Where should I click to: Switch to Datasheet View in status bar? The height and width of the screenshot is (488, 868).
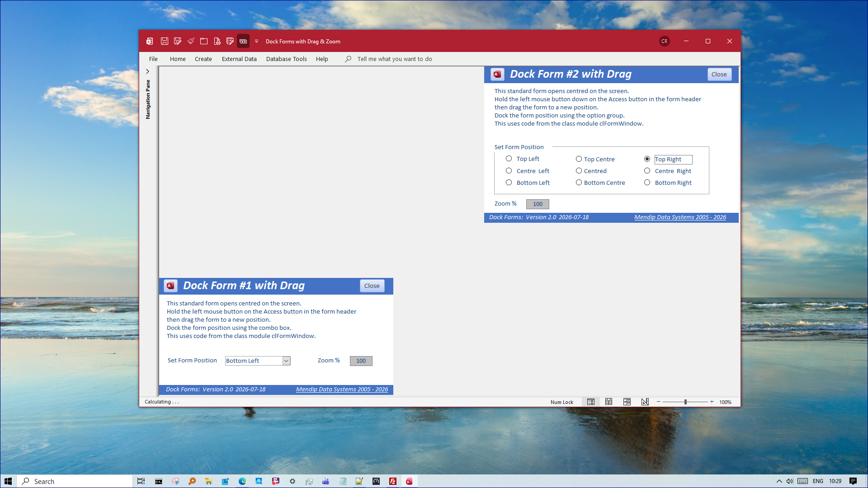pos(609,402)
